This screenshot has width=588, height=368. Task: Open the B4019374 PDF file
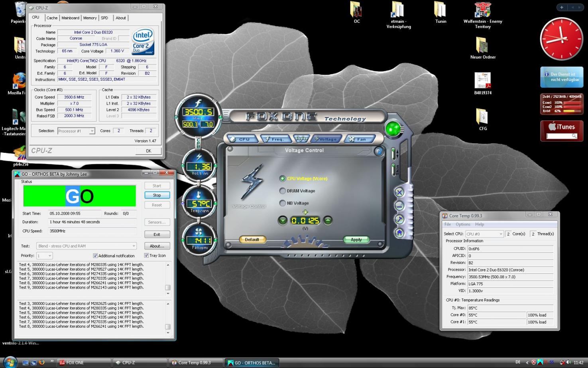[x=483, y=83]
